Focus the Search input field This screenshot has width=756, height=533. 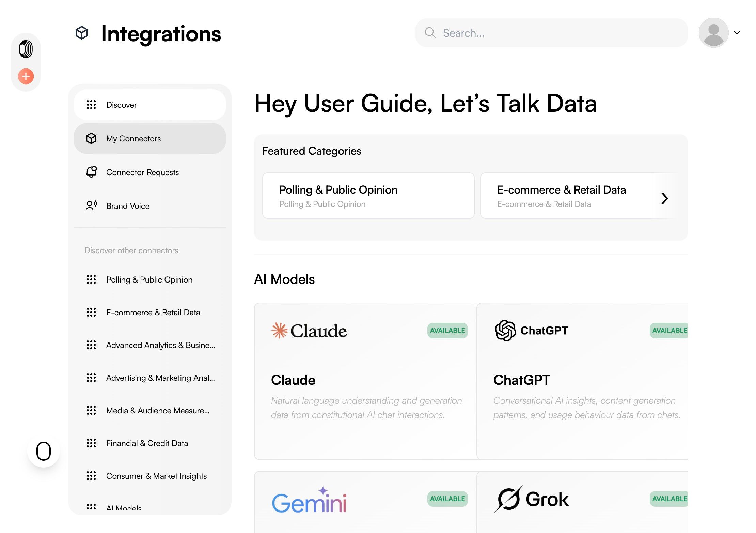(552, 33)
